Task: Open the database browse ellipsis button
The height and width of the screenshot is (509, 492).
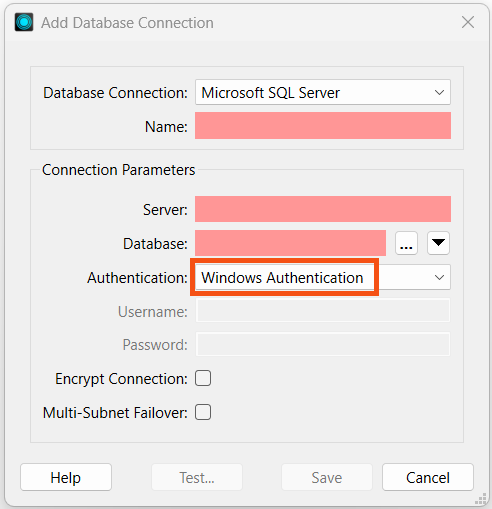Action: [x=406, y=244]
